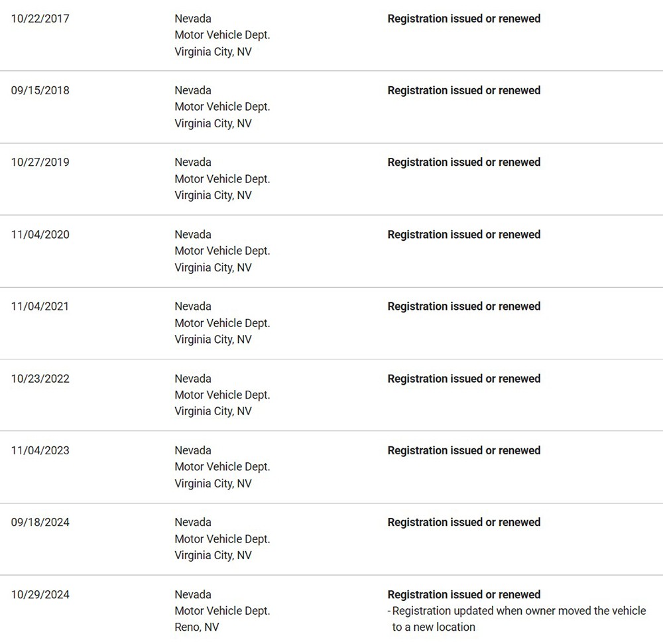
Task: Select the 11/04/2020 date entry
Action: pos(40,234)
